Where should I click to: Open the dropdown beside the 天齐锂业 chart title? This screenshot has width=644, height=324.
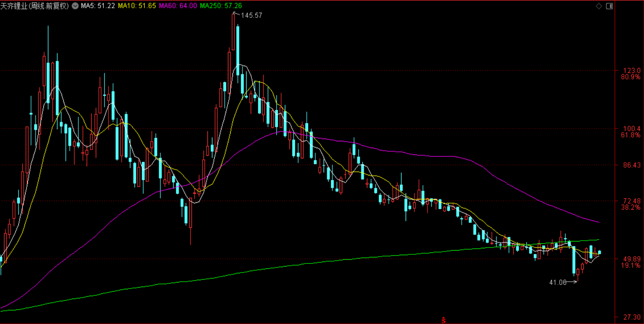tap(75, 6)
